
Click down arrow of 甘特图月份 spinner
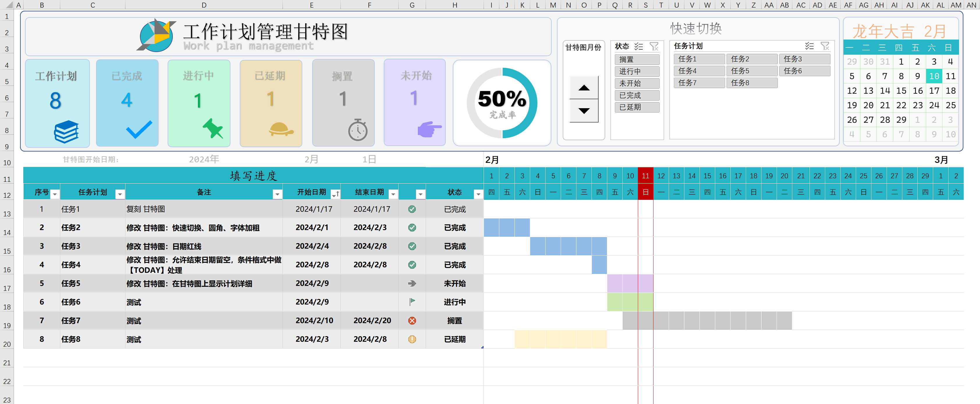(x=584, y=111)
